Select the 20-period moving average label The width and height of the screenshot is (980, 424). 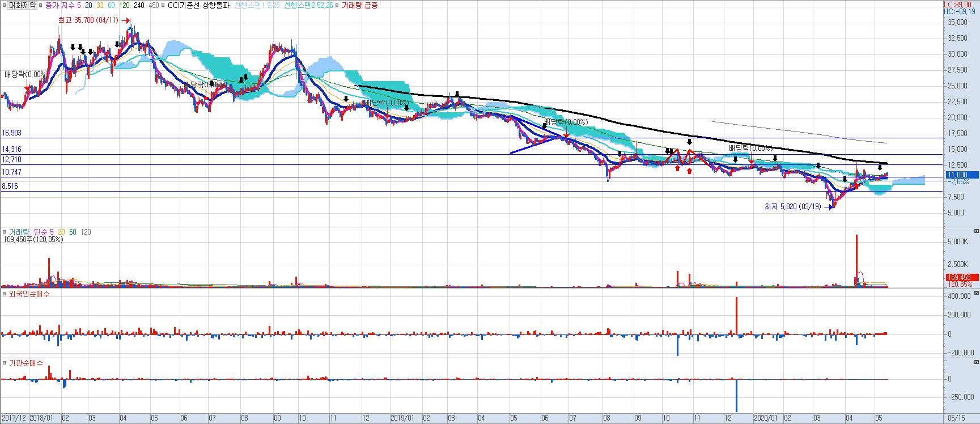pyautogui.click(x=89, y=5)
